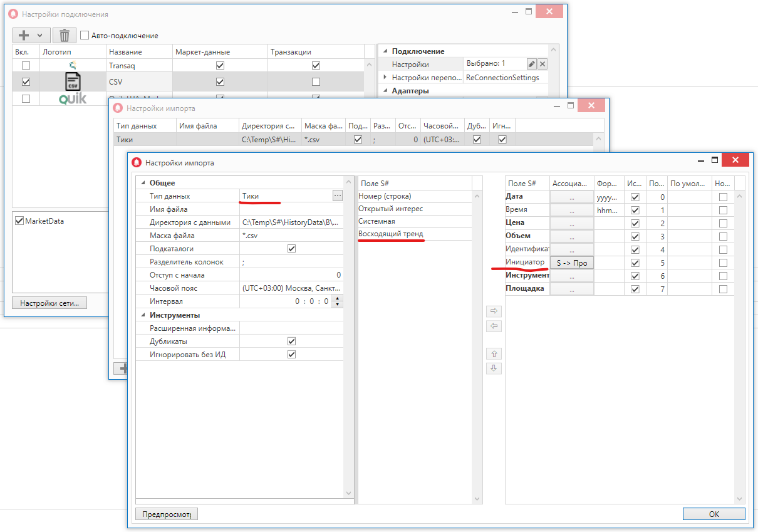Image resolution: width=758 pixels, height=532 pixels.
Task: Click the clear X icon in Настройки row
Action: (543, 64)
